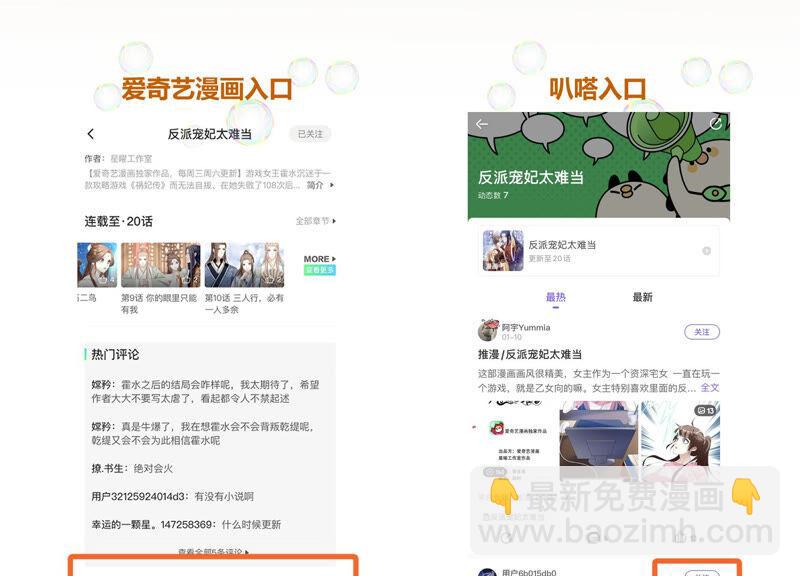Click author name 星曜工作室
This screenshot has width=800, height=576.
pos(131,159)
